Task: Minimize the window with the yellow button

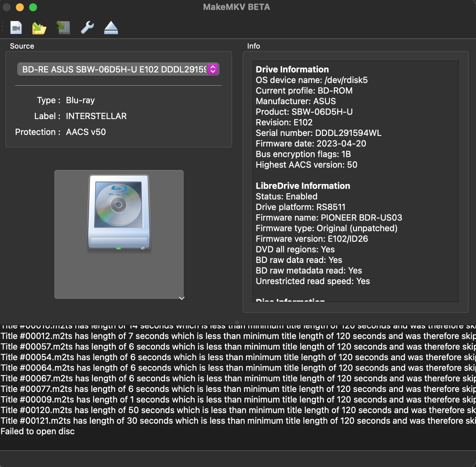Action: tap(20, 7)
